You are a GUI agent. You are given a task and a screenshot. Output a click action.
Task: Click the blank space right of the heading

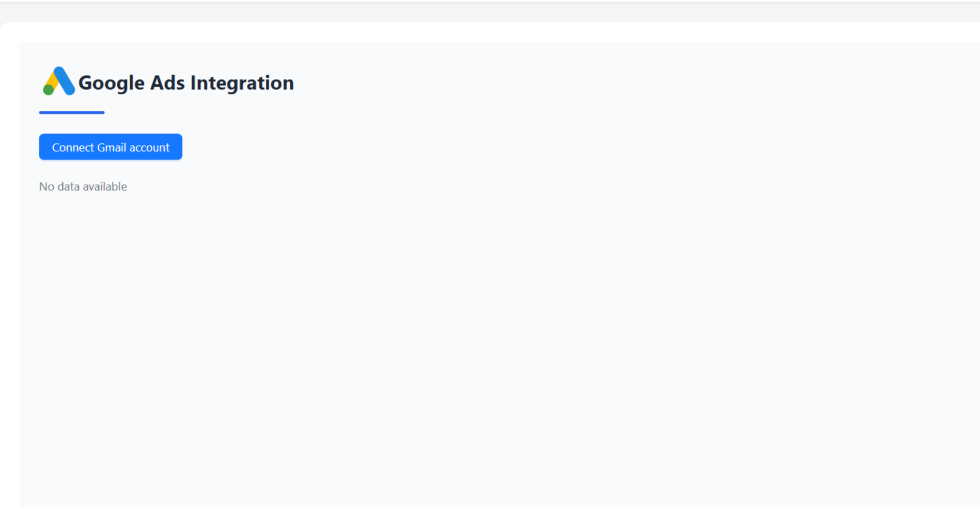[571, 83]
